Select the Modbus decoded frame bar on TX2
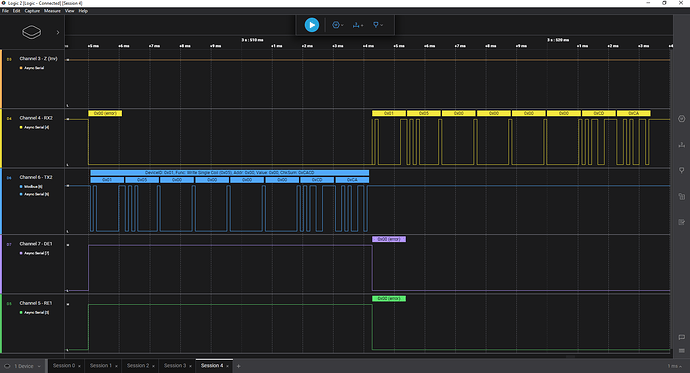690x373 pixels. 230,173
